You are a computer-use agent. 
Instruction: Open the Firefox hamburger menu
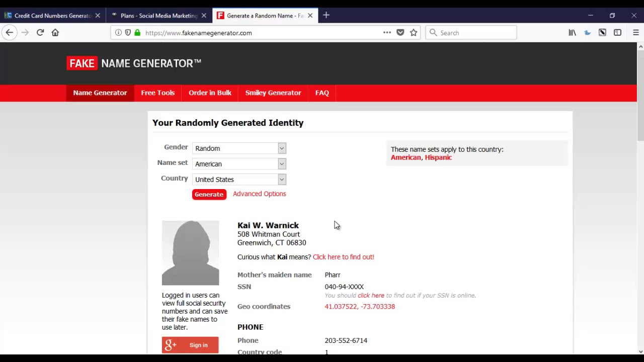[635, 33]
